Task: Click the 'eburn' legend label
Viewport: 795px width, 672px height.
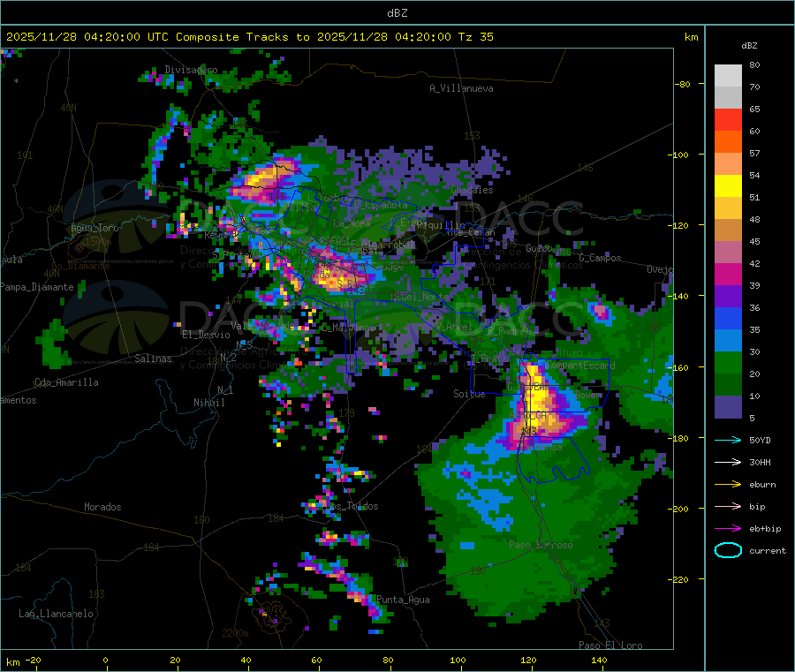Action: click(762, 485)
